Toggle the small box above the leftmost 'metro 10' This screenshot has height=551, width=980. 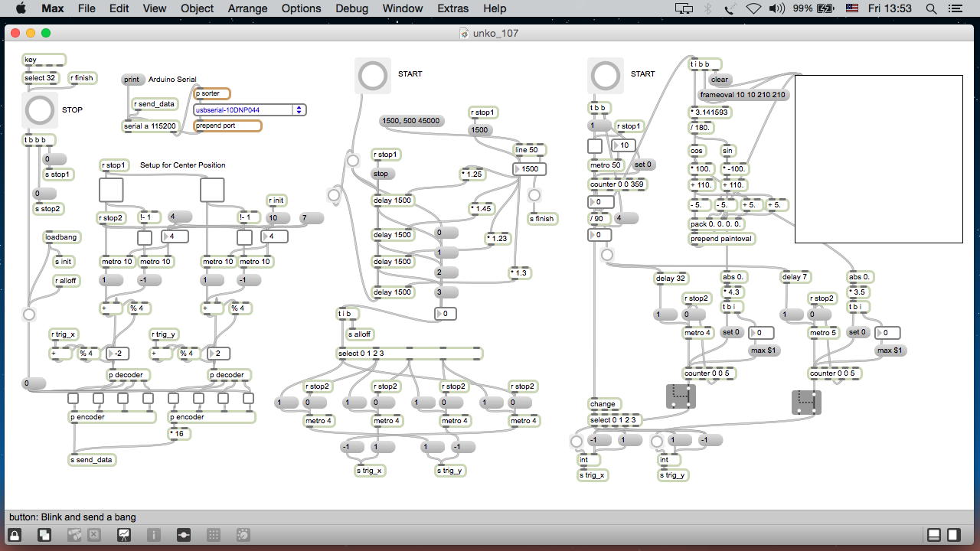(144, 238)
